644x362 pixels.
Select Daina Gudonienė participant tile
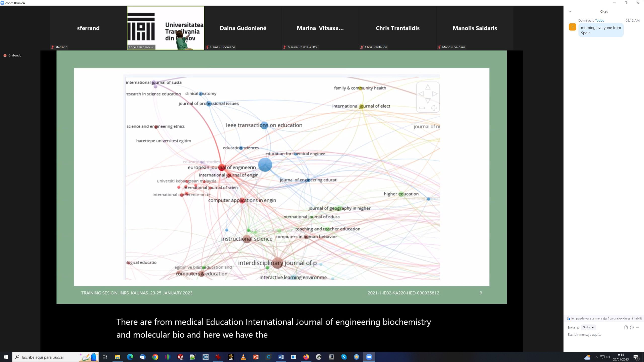243,28
